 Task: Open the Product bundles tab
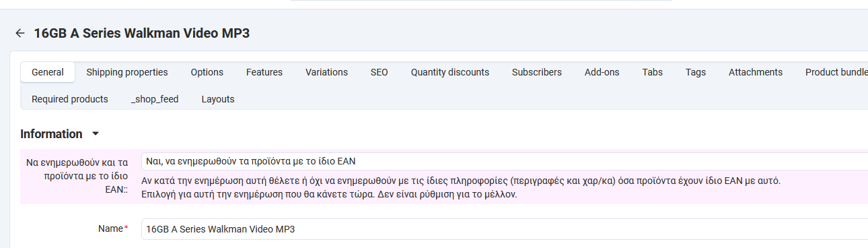836,72
